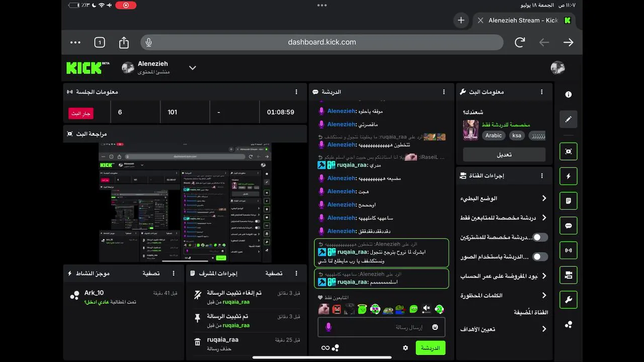Click filter تصفية in activity summary

[151, 273]
